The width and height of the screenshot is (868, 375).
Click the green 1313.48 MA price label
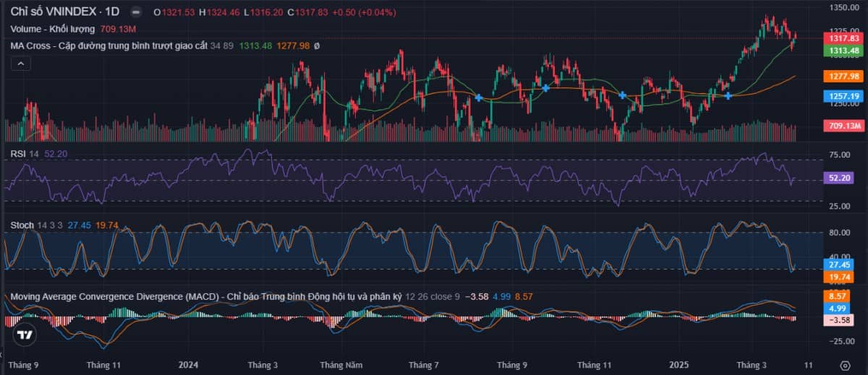844,51
